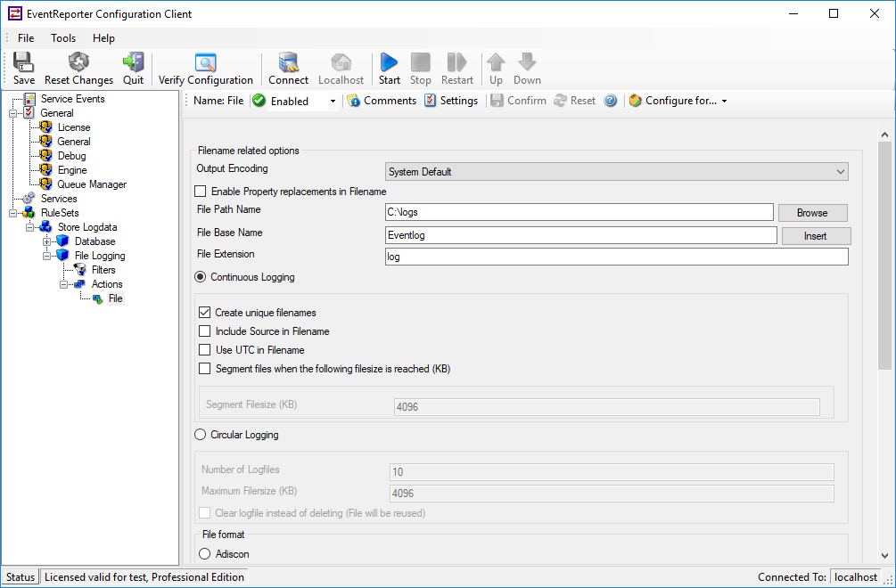Screen dimensions: 896x588
Task: Select the Continuous Logging radio button
Action: point(200,277)
